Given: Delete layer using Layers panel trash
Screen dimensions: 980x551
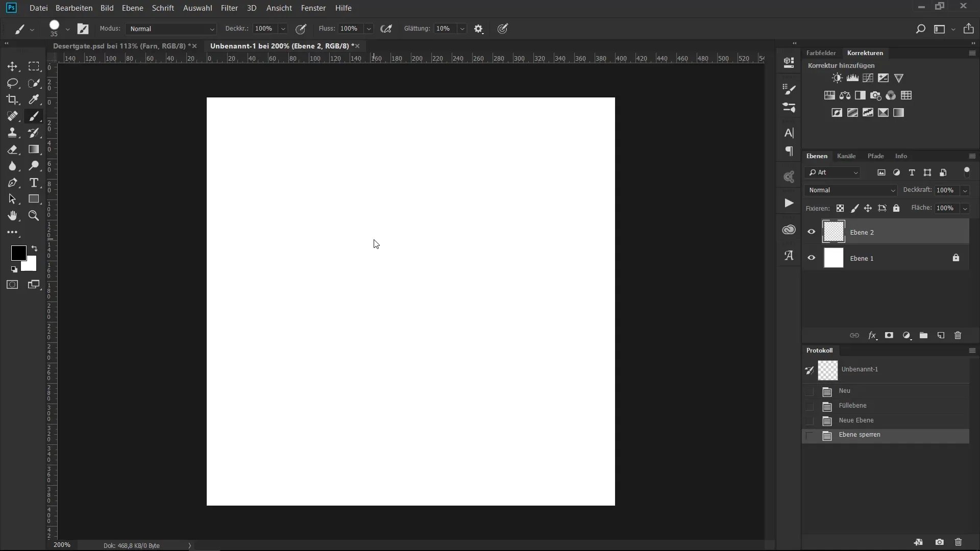Looking at the screenshot, I should pos(958,336).
